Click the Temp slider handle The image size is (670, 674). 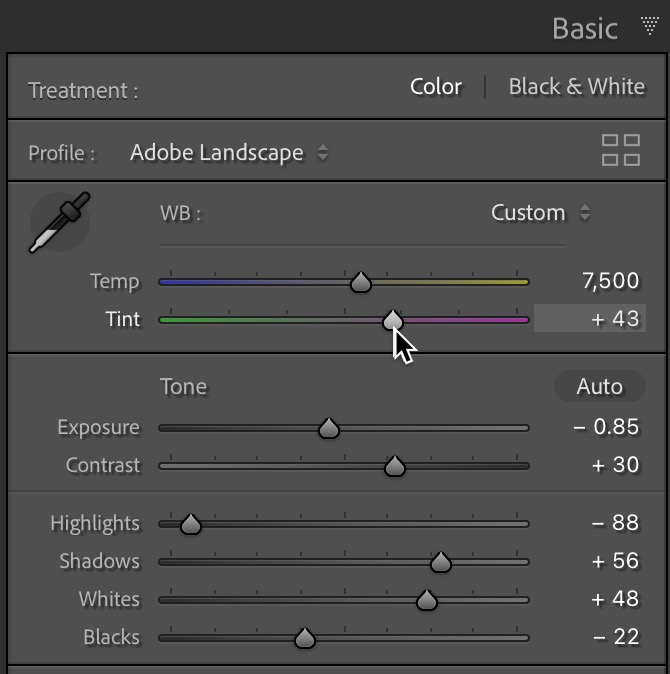click(x=361, y=282)
